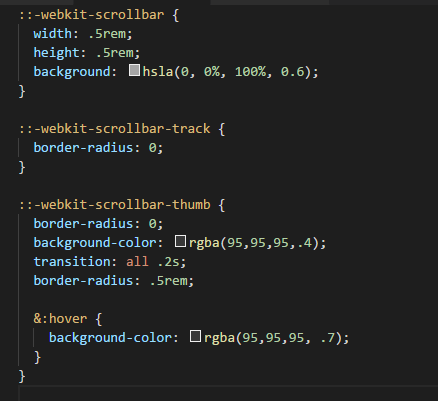Place cursor on ::-webkit-scrollbar selector
Viewport: 438px width, 401px height.
[x=92, y=15]
